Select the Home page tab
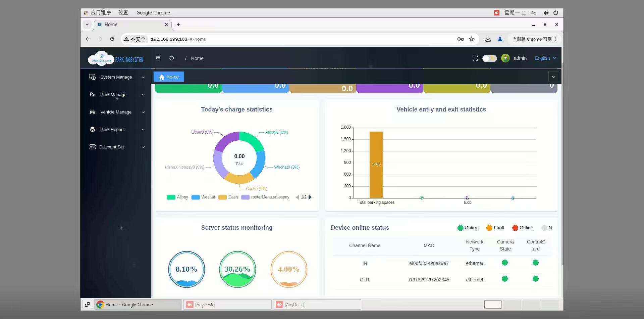 click(169, 77)
